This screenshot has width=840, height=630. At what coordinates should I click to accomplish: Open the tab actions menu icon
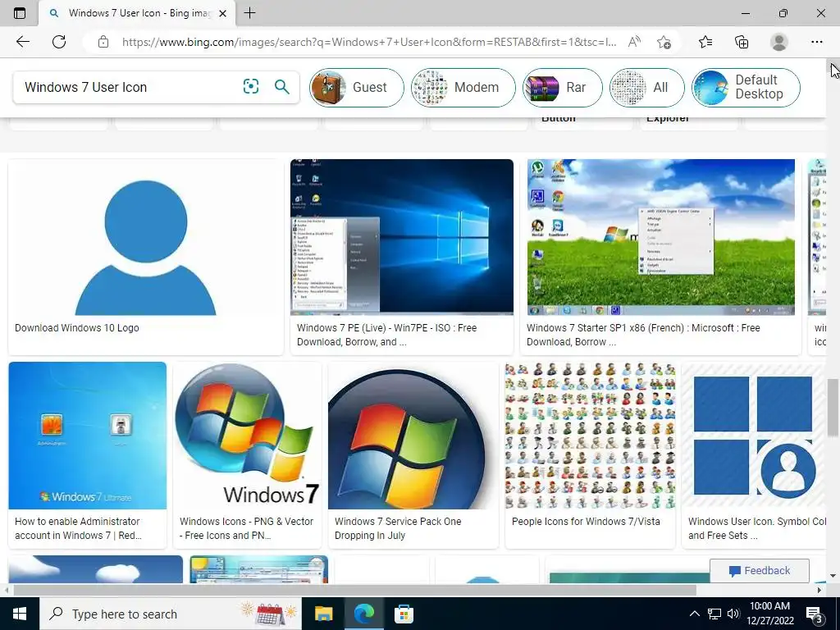pyautogui.click(x=20, y=13)
